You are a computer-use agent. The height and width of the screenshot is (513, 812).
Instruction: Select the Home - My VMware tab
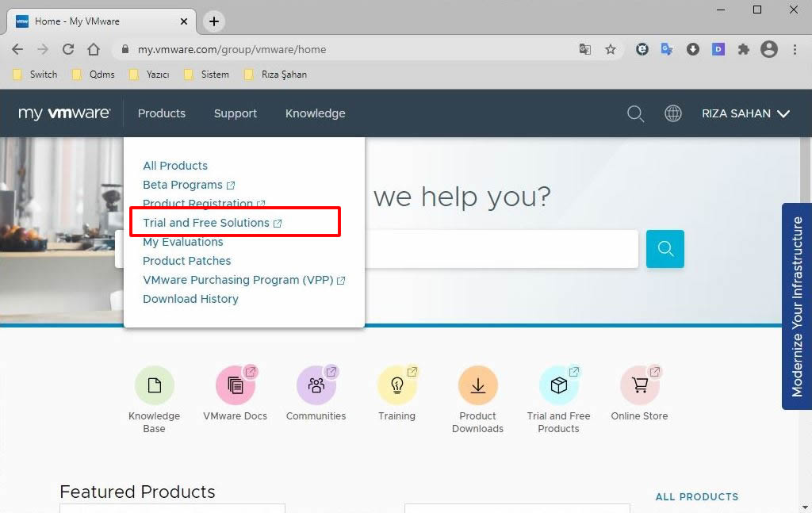click(x=101, y=21)
